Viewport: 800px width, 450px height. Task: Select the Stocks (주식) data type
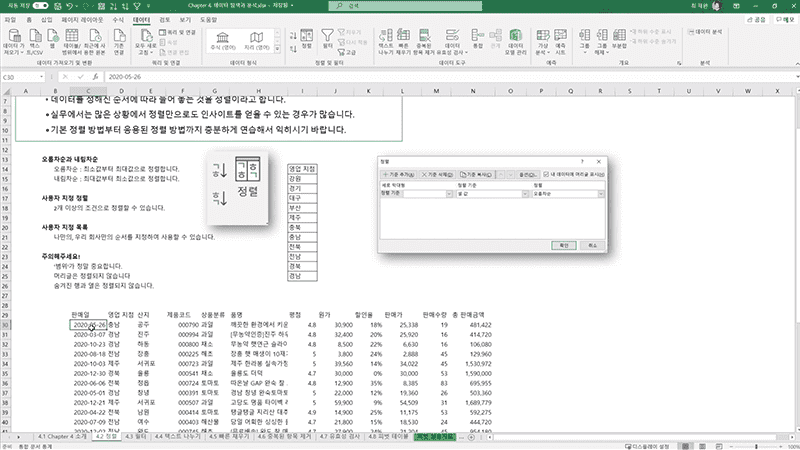pos(222,41)
